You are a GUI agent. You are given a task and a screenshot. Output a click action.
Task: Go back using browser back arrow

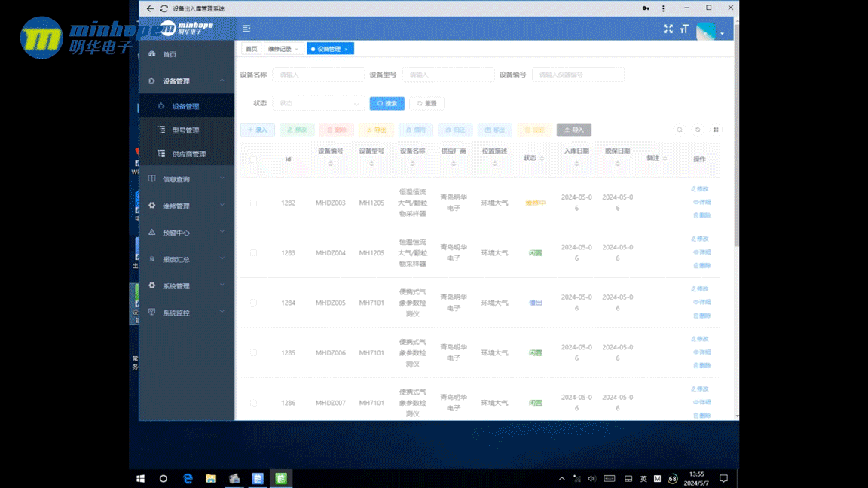150,8
